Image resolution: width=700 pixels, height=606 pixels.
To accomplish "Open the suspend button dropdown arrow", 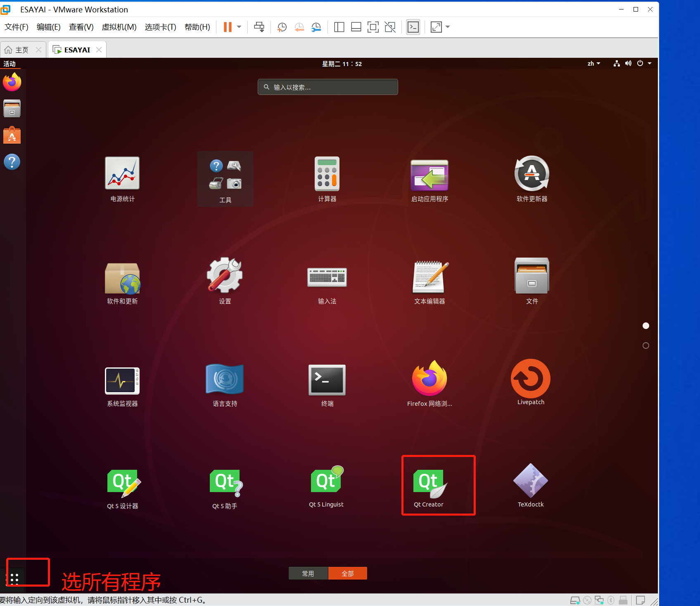I will tap(239, 27).
